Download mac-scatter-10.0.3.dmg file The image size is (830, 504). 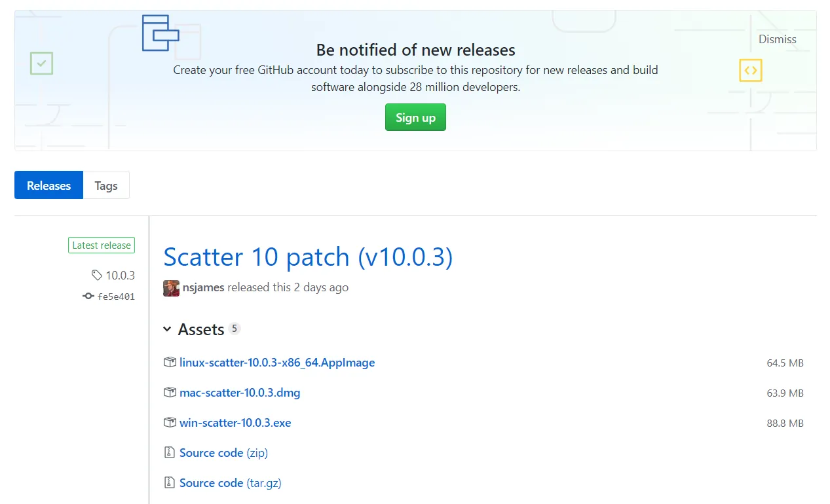pos(240,393)
